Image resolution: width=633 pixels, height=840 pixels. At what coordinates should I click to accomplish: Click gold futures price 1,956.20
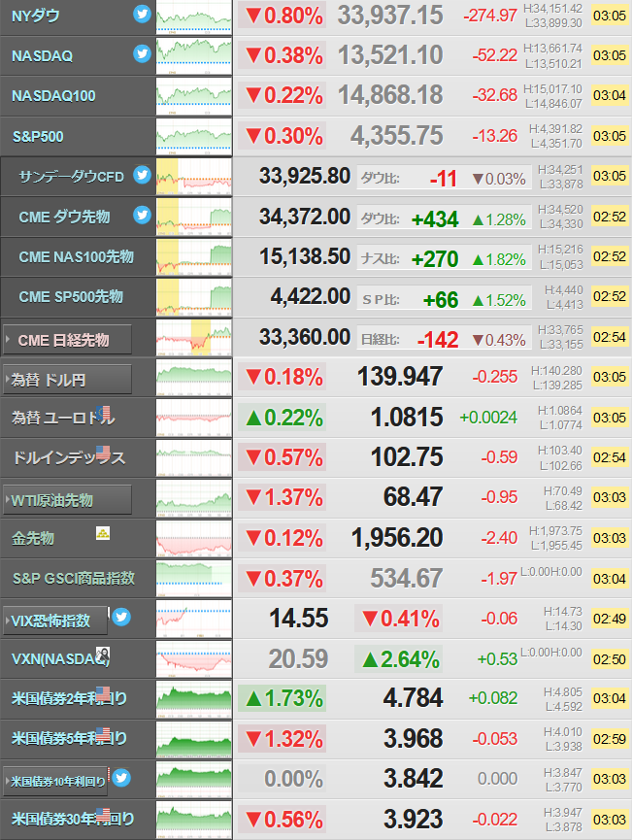pos(397,538)
